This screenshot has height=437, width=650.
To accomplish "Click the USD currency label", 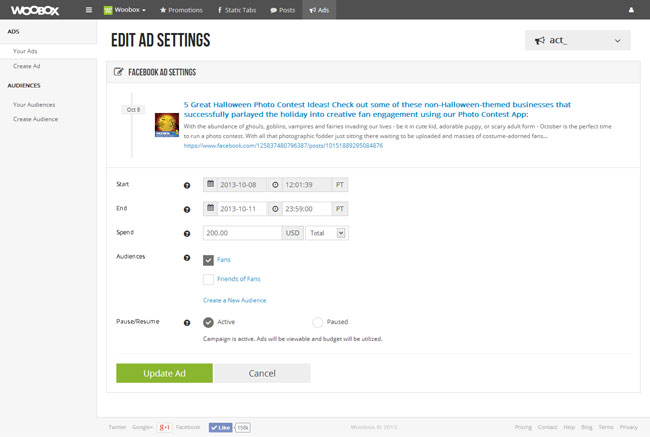I will point(293,233).
